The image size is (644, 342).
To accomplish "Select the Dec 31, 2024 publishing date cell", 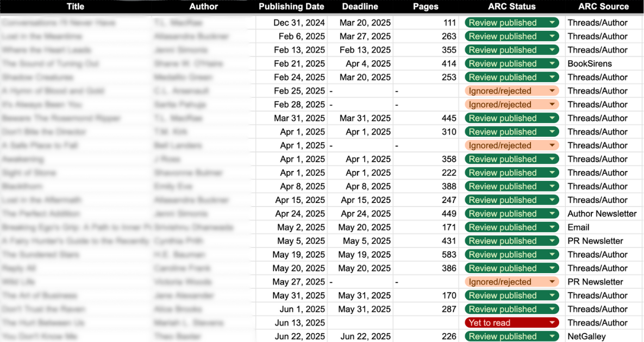I will pyautogui.click(x=299, y=23).
